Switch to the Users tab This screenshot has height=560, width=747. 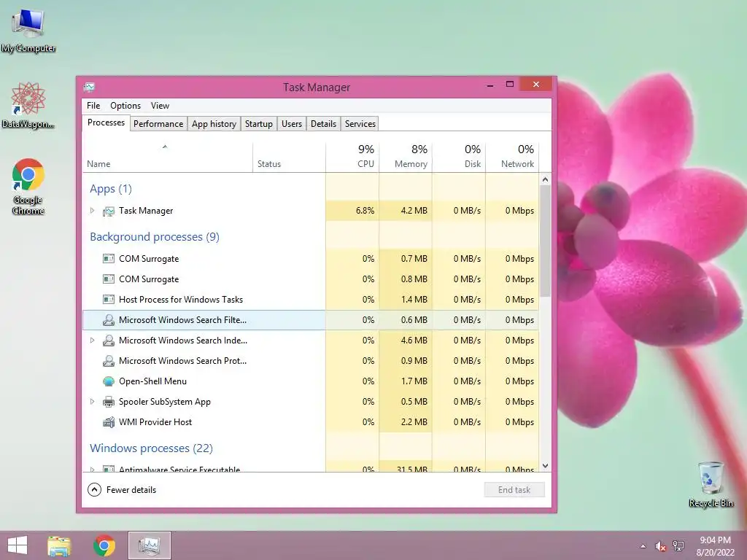pos(292,124)
